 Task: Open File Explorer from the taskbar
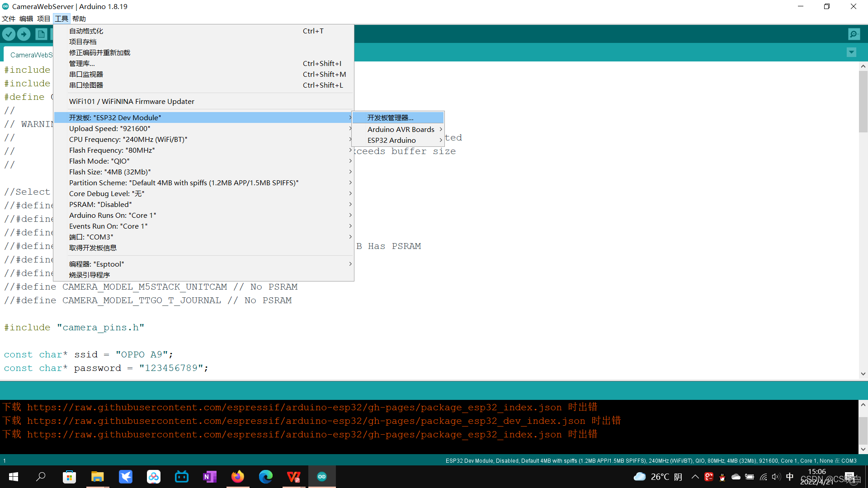(x=97, y=477)
